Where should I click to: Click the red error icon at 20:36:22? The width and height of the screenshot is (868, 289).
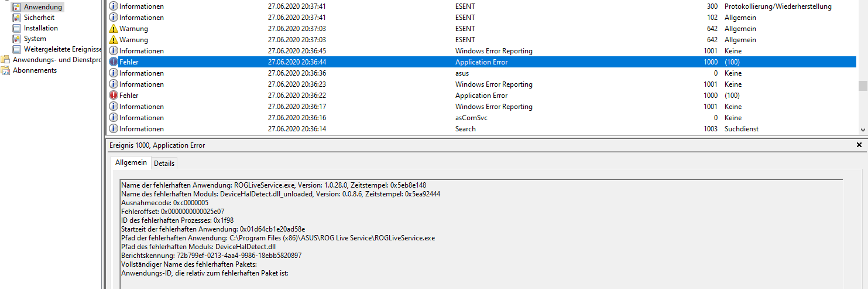[114, 96]
